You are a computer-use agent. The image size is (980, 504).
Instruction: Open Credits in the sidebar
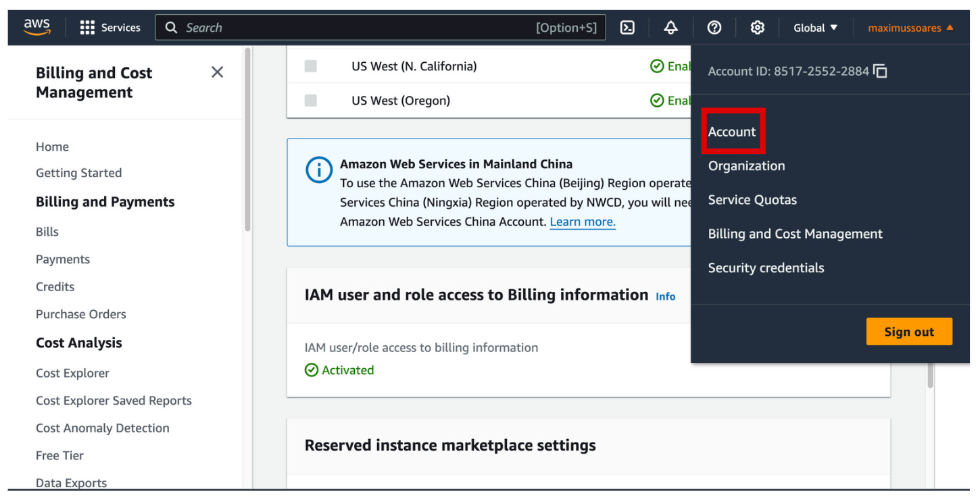pyautogui.click(x=55, y=286)
